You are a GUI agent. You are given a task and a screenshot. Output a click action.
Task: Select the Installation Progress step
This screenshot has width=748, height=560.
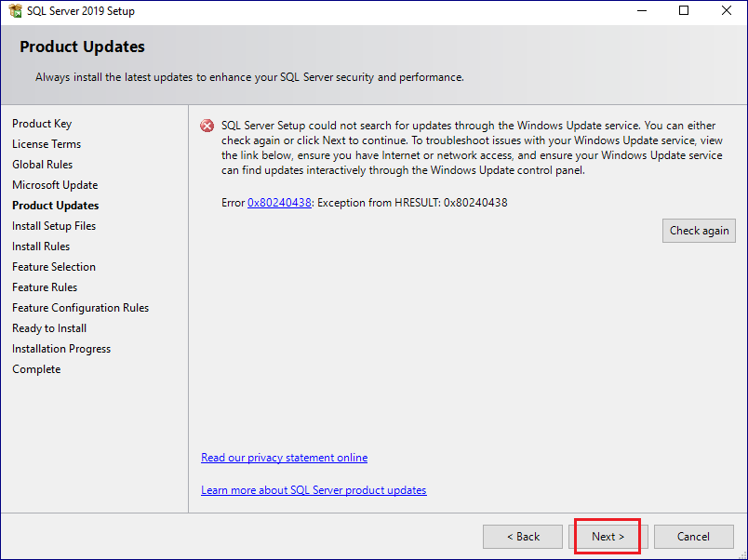pos(61,349)
